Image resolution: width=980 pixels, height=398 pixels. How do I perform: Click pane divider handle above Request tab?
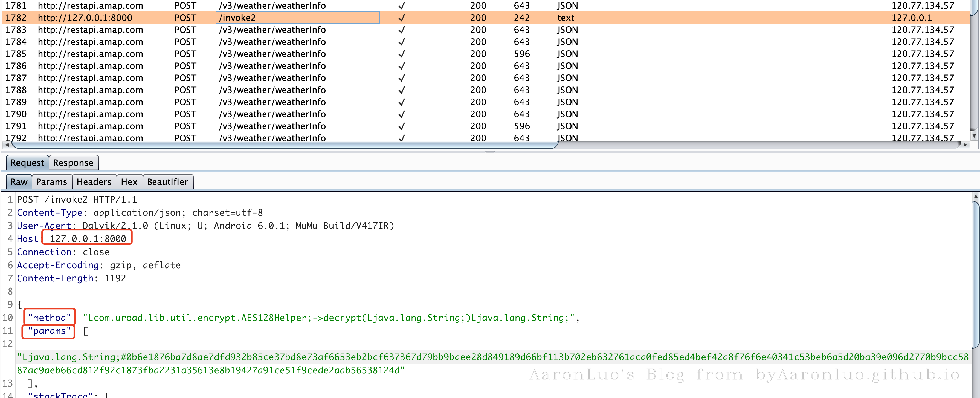(490, 152)
